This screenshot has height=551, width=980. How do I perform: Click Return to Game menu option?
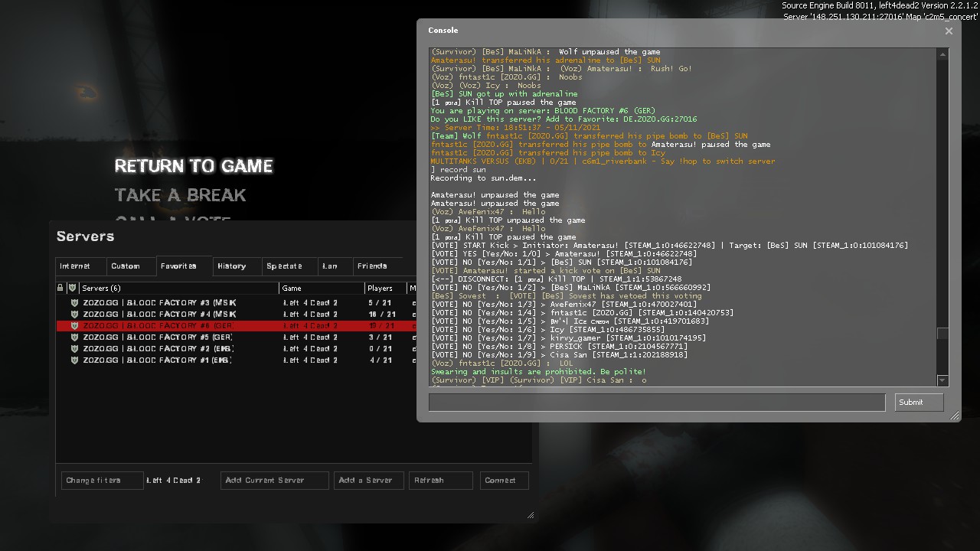click(194, 166)
